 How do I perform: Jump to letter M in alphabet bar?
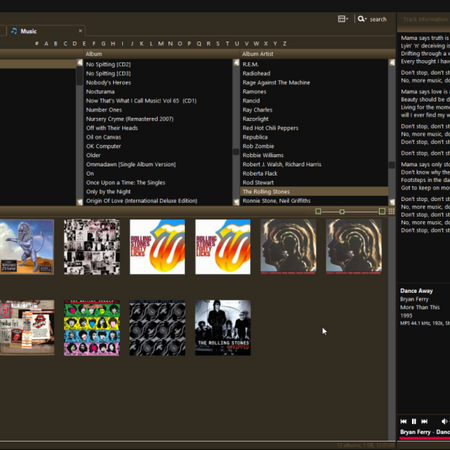coord(161,43)
